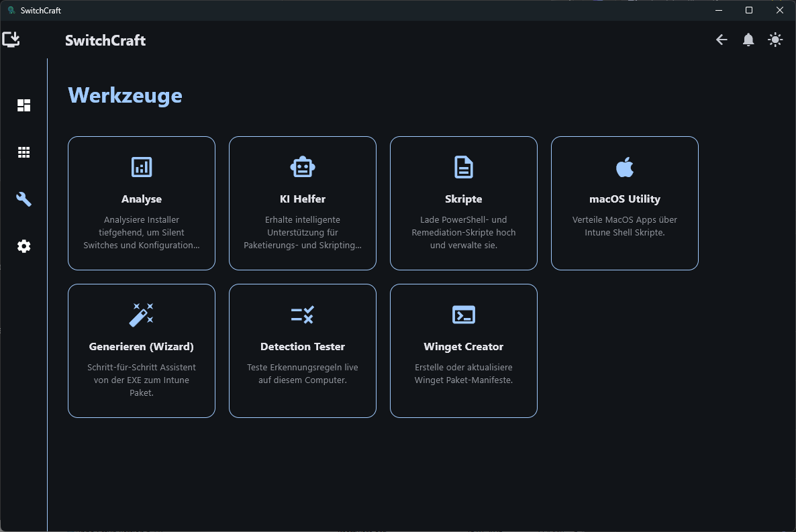Open the Winget Creator card title

(464, 347)
